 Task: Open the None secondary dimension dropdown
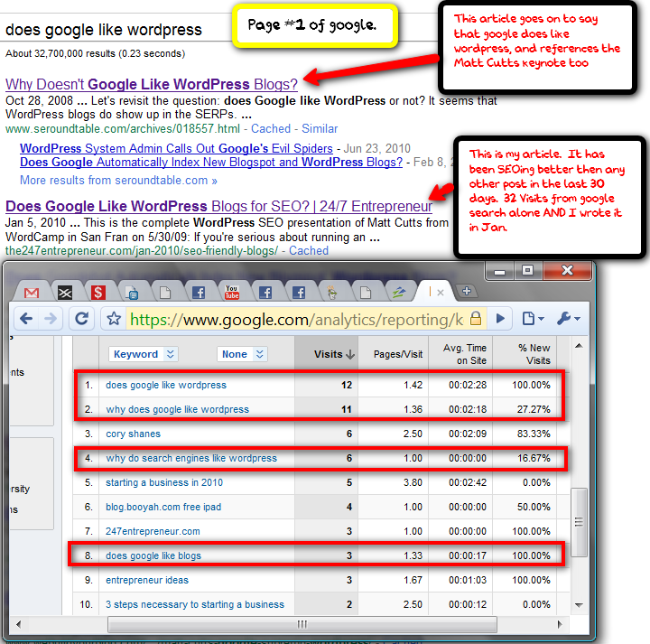pos(242,354)
